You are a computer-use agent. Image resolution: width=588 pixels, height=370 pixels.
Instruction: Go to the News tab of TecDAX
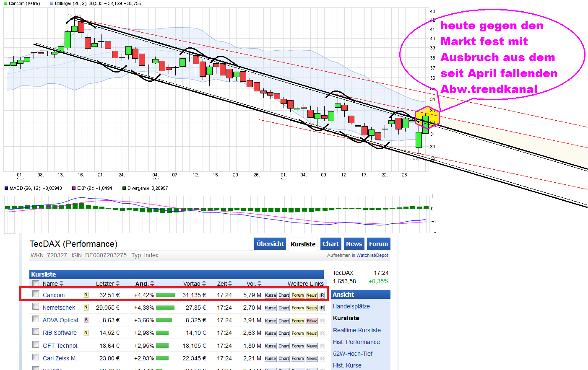coord(354,244)
